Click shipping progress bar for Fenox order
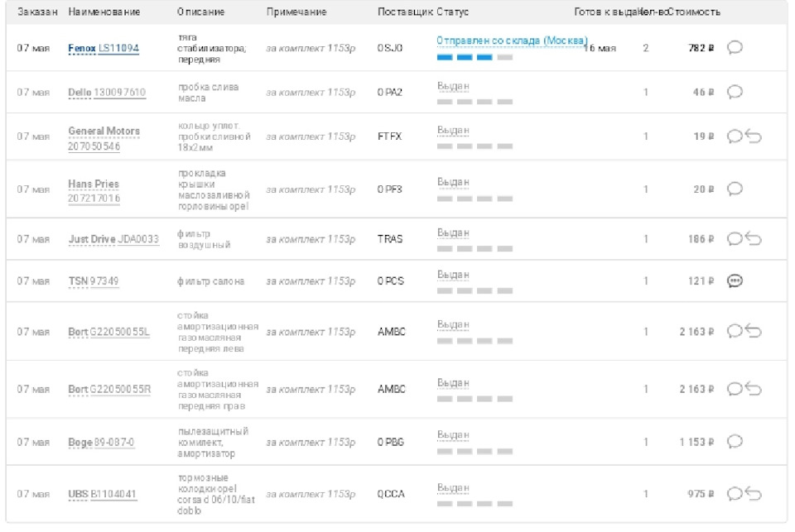The width and height of the screenshot is (795, 532). [x=475, y=57]
